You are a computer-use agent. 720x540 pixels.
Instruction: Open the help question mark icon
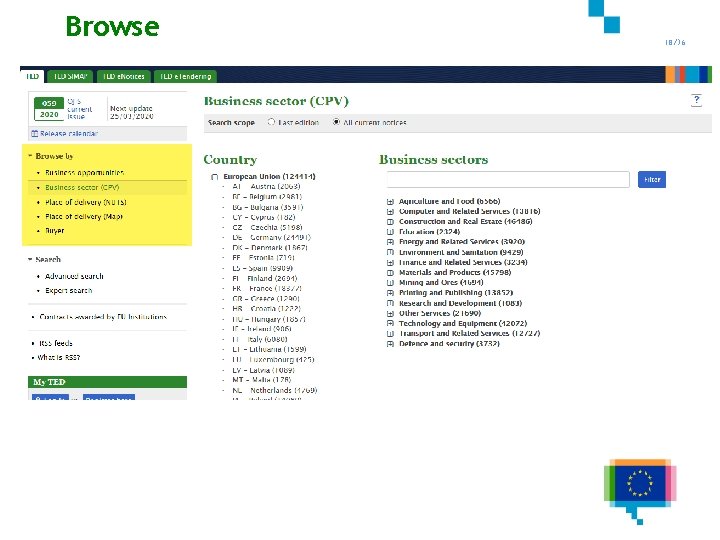[x=696, y=100]
